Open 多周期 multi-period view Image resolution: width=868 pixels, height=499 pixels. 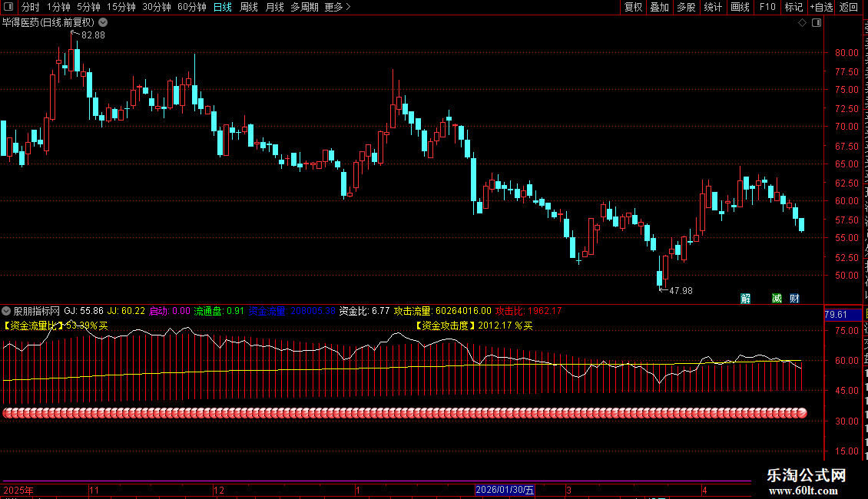tap(304, 7)
